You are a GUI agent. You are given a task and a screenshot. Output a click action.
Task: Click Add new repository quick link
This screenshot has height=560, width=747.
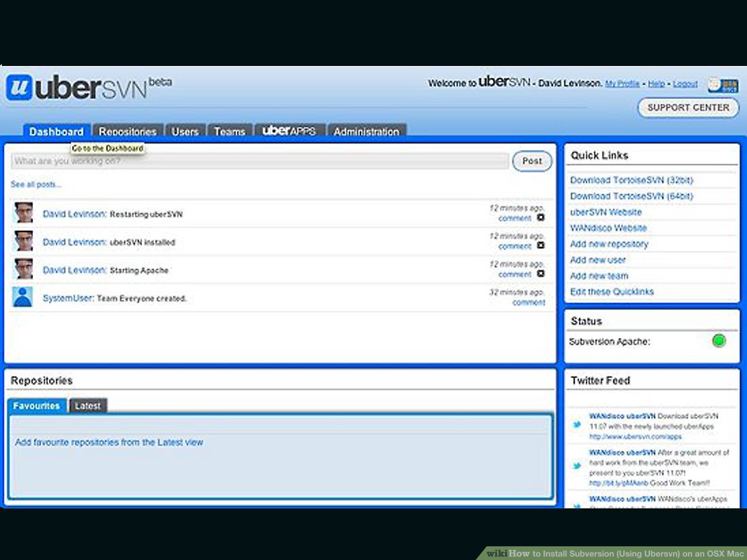[x=609, y=244]
